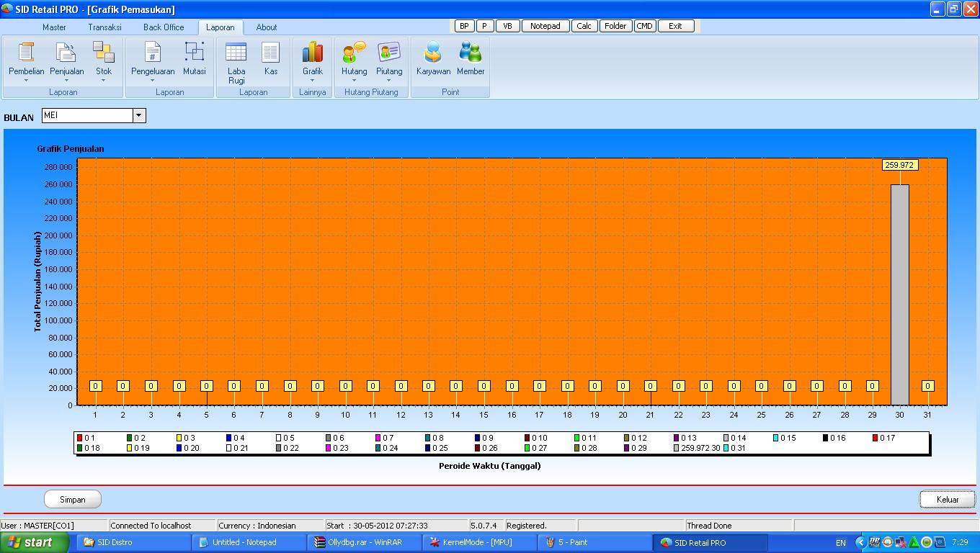The width and height of the screenshot is (980, 553).
Task: Click the Thread Done status entry
Action: [739, 526]
